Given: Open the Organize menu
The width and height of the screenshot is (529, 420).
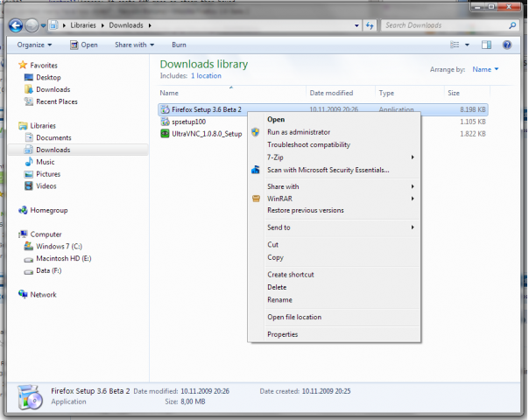Looking at the screenshot, I should [x=34, y=45].
